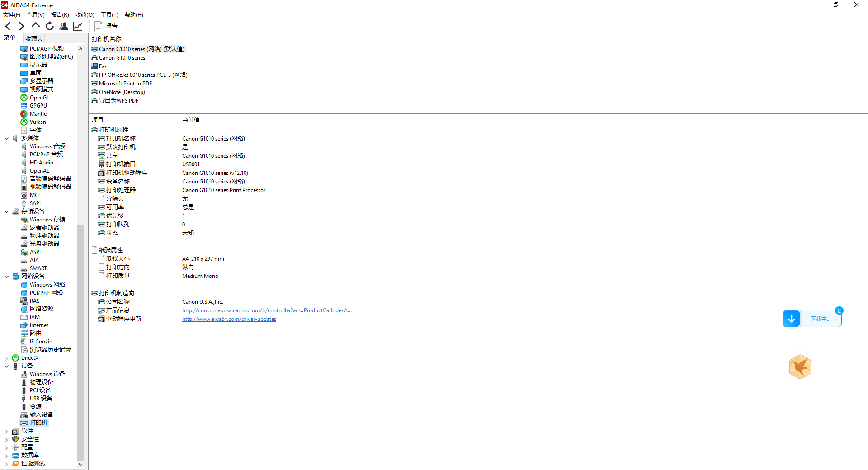Open the 报告(R) menu
Image resolution: width=868 pixels, height=470 pixels.
(60, 15)
